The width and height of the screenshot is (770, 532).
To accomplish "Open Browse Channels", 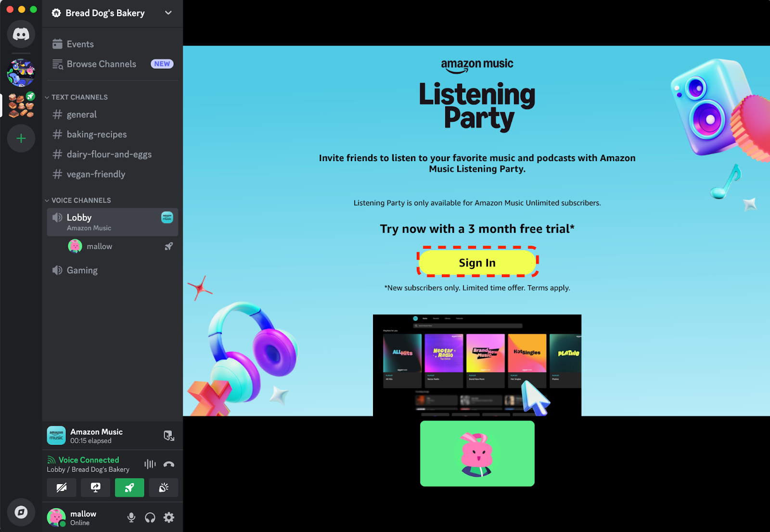I will [x=101, y=64].
